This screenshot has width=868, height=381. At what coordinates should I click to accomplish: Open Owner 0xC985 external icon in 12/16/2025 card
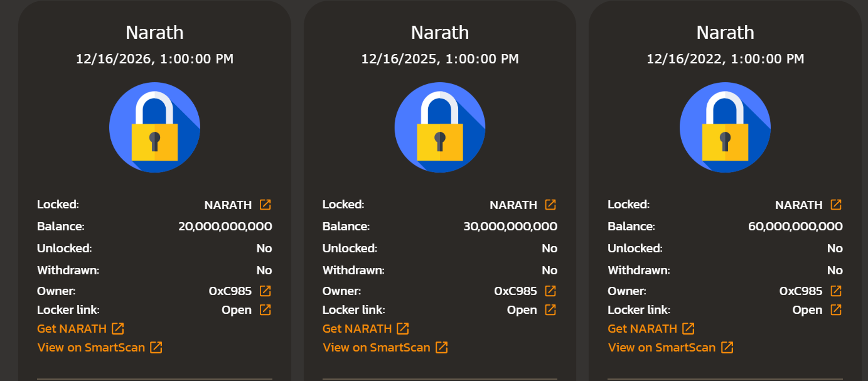550,291
